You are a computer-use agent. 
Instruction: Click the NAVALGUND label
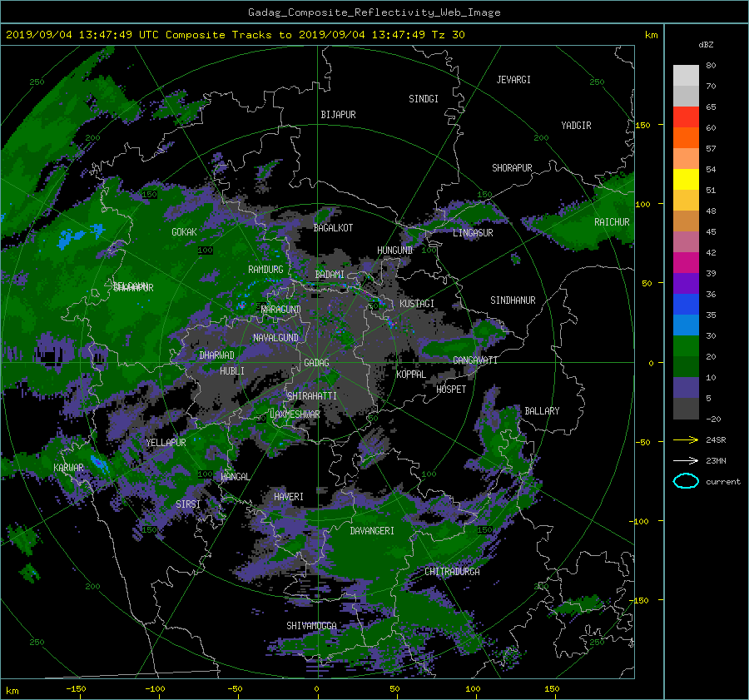pyautogui.click(x=275, y=338)
